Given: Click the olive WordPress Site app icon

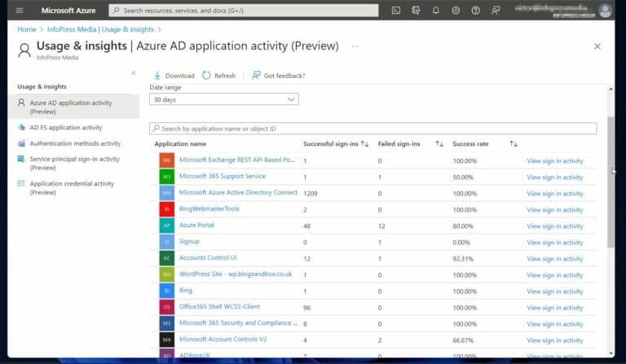Looking at the screenshot, I should 167,274.
